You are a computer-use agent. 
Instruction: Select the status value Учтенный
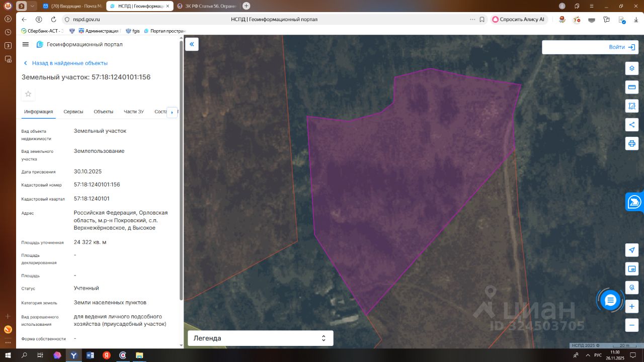(x=87, y=288)
